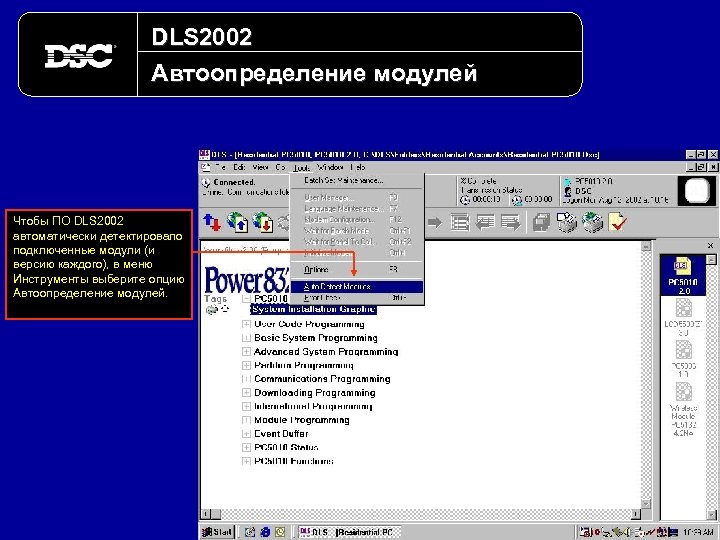Choose the Print entry below Auto Detect Modules
Screen dimensions: 720x540
357,298
